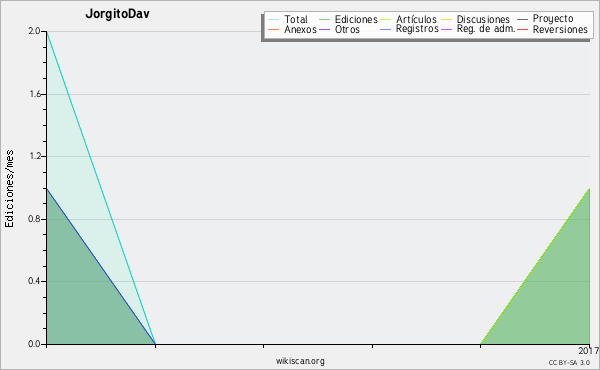Click the 0.0 y-axis value
600x370 pixels.
pyautogui.click(x=34, y=344)
